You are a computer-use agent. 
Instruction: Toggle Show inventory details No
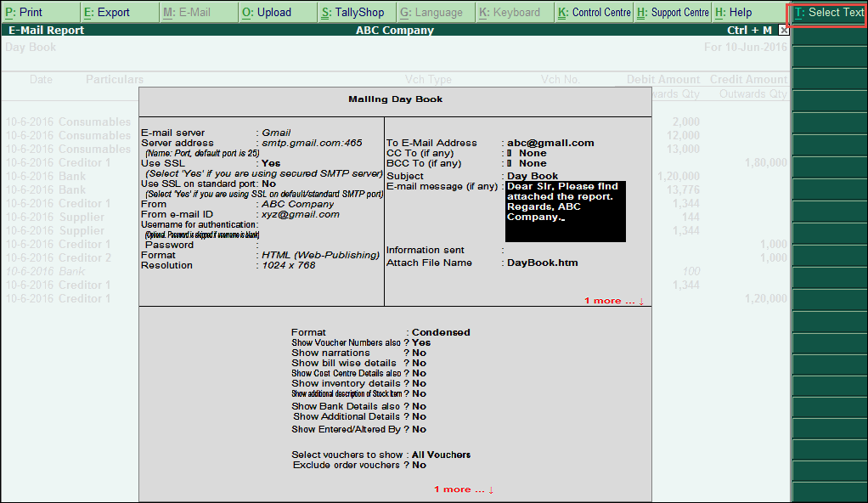pyautogui.click(x=419, y=383)
